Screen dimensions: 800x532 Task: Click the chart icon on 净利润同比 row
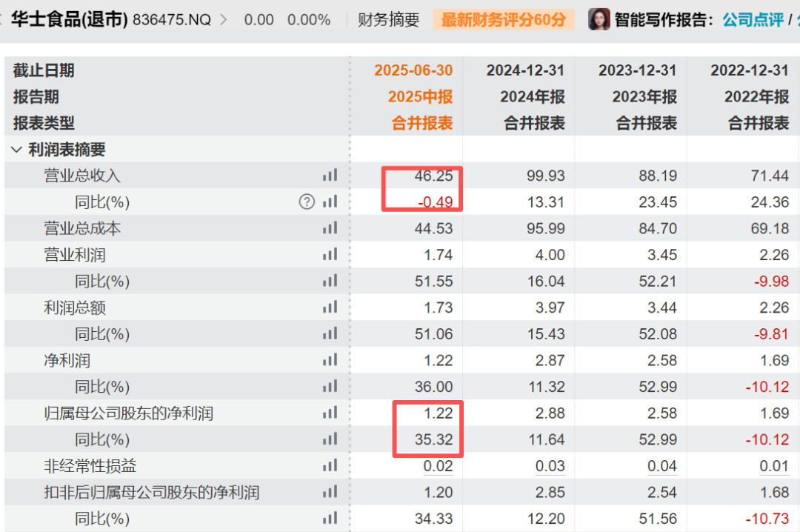tap(330, 386)
